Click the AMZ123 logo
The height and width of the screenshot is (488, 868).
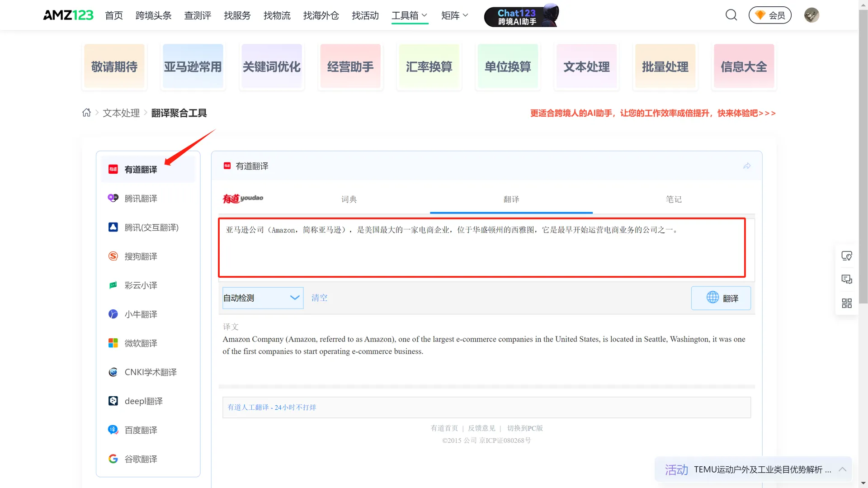[x=68, y=15]
